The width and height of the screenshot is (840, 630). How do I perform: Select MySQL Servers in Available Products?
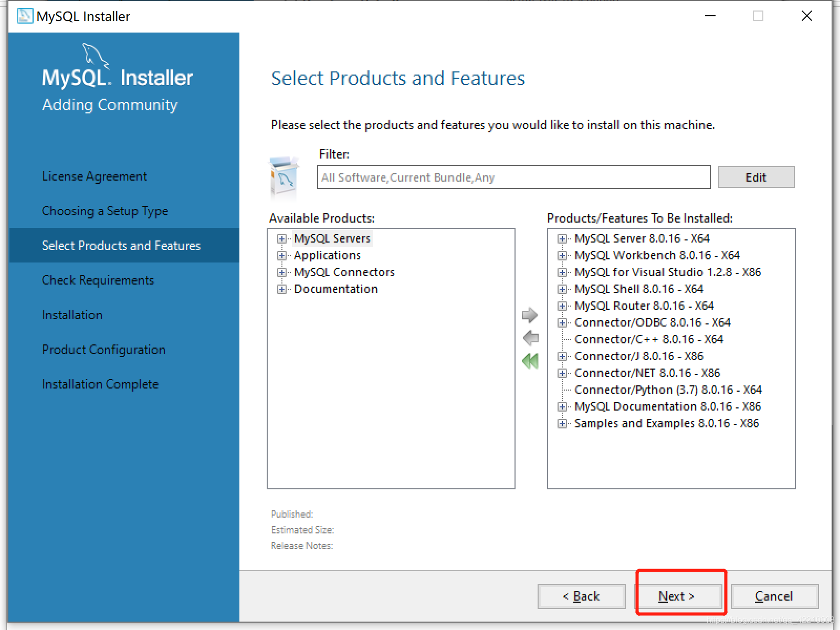332,238
